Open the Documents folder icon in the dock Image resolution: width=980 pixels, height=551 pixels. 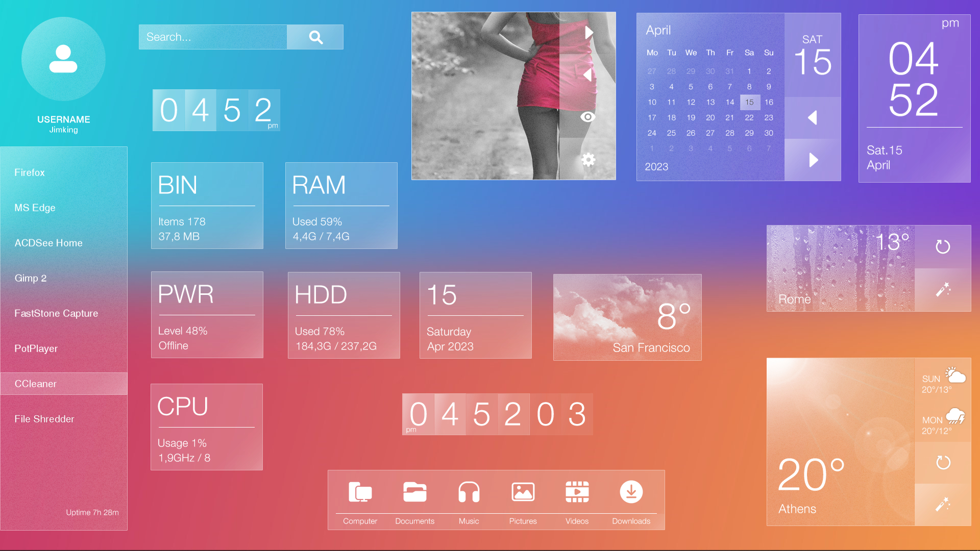414,491
